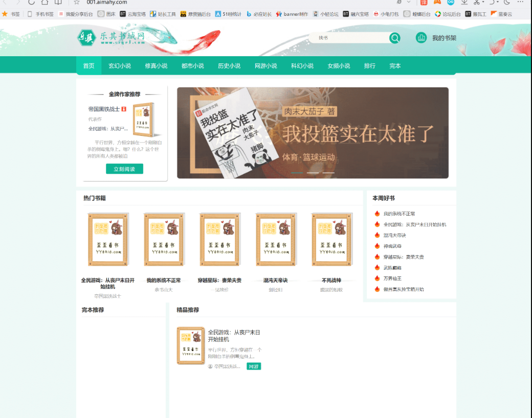Viewport: 532px width, 418px height.
Task: Select the 都市小说 navigation tab
Action: tap(193, 66)
